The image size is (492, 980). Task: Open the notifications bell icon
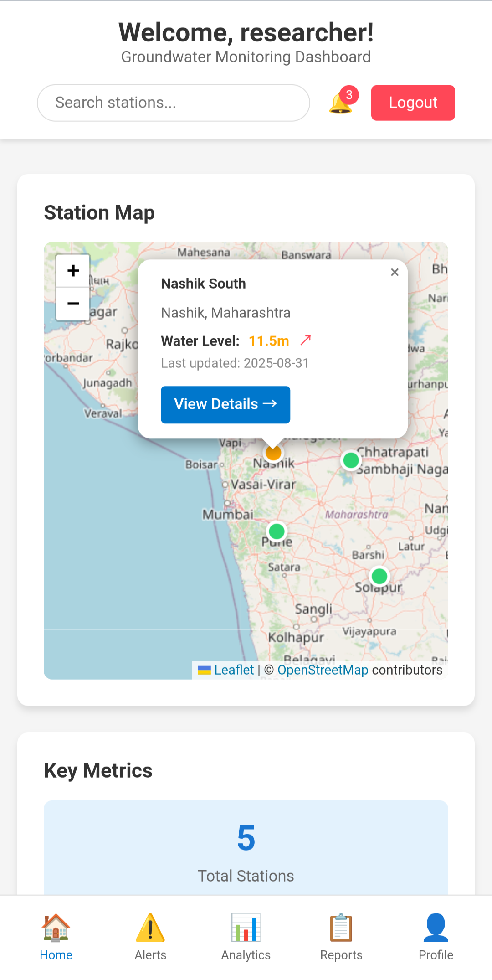tap(340, 104)
